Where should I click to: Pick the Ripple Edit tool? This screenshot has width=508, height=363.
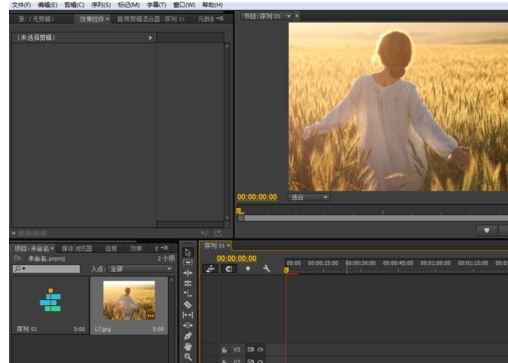point(188,273)
